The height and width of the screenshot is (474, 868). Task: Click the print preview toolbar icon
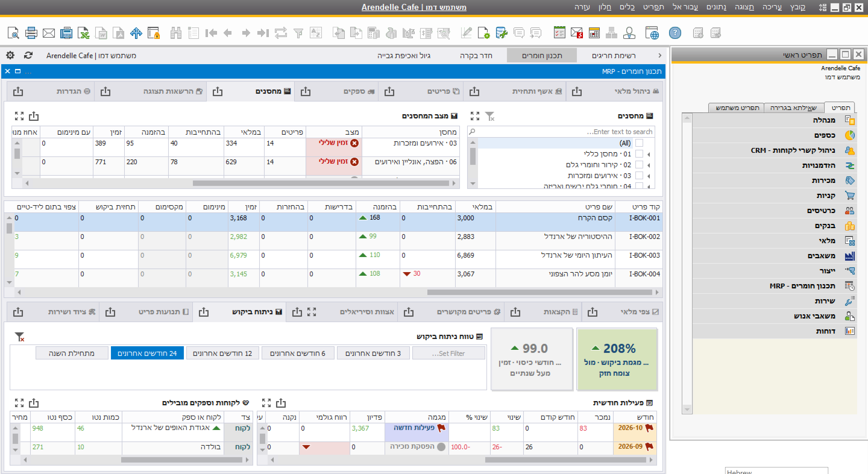tap(13, 33)
